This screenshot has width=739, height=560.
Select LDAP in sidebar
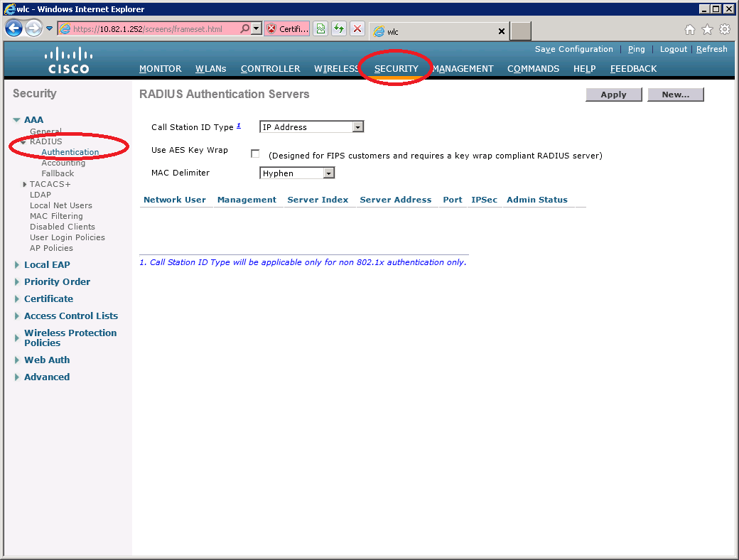click(41, 195)
